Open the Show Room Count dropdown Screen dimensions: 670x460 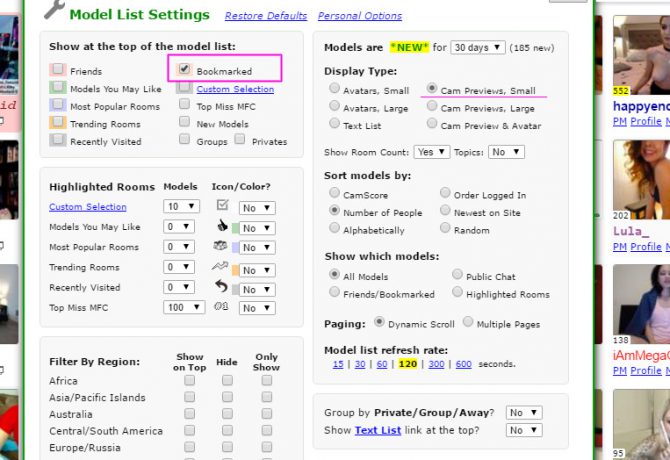[432, 152]
